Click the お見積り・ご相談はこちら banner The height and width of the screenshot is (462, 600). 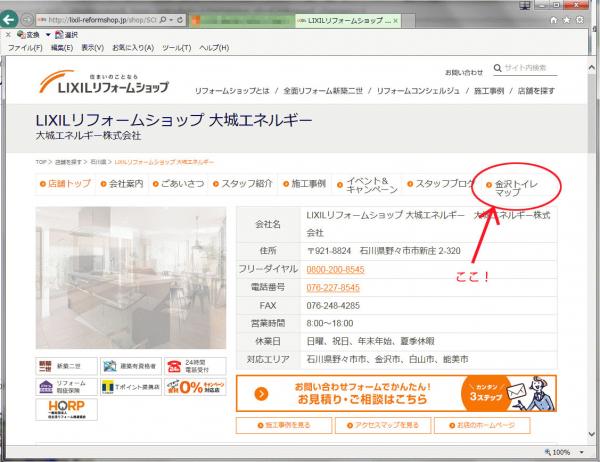[409, 394]
